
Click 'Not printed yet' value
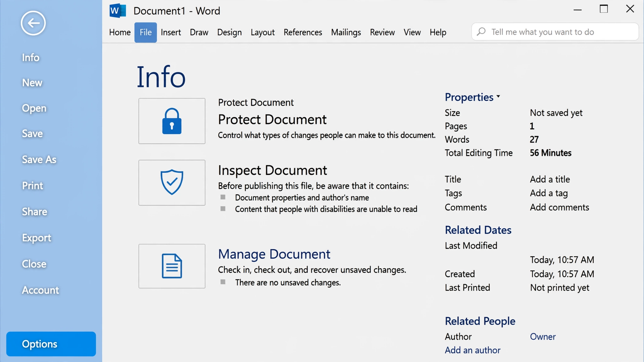point(559,288)
